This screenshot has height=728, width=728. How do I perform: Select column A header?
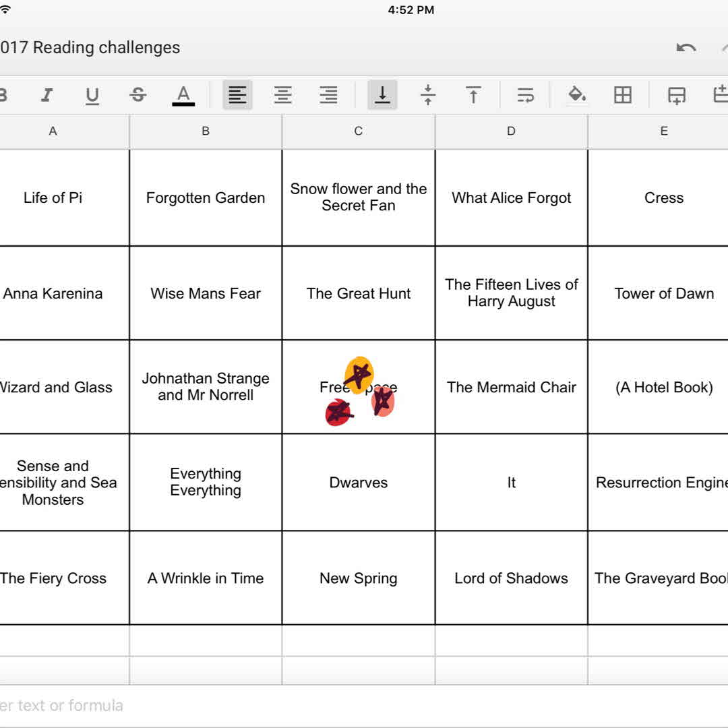53,131
